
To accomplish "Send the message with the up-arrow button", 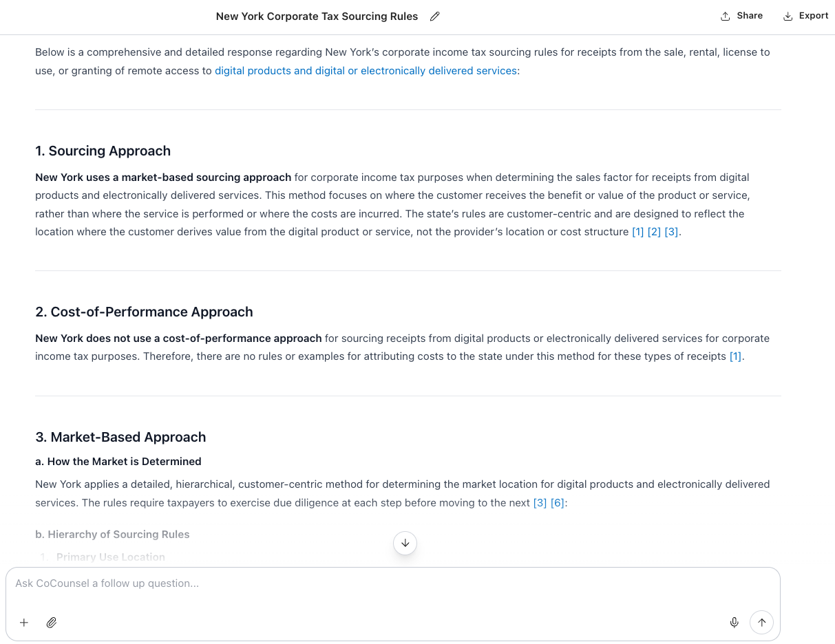I will click(761, 623).
